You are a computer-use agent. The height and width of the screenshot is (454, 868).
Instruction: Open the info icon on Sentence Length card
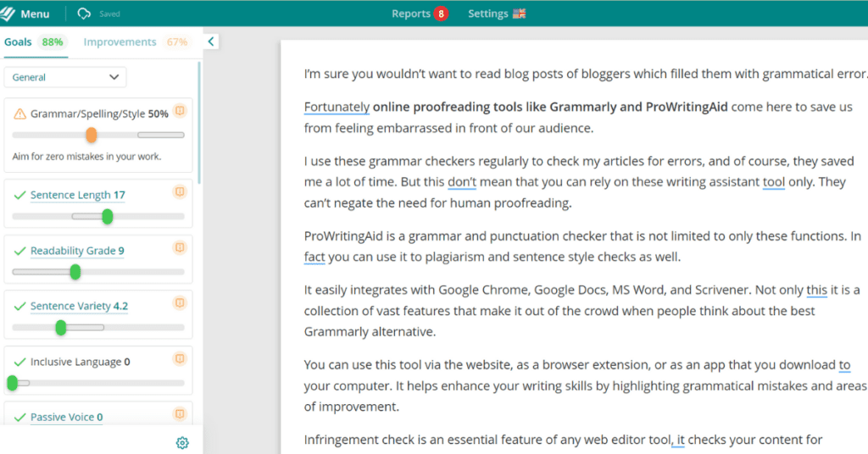180,192
